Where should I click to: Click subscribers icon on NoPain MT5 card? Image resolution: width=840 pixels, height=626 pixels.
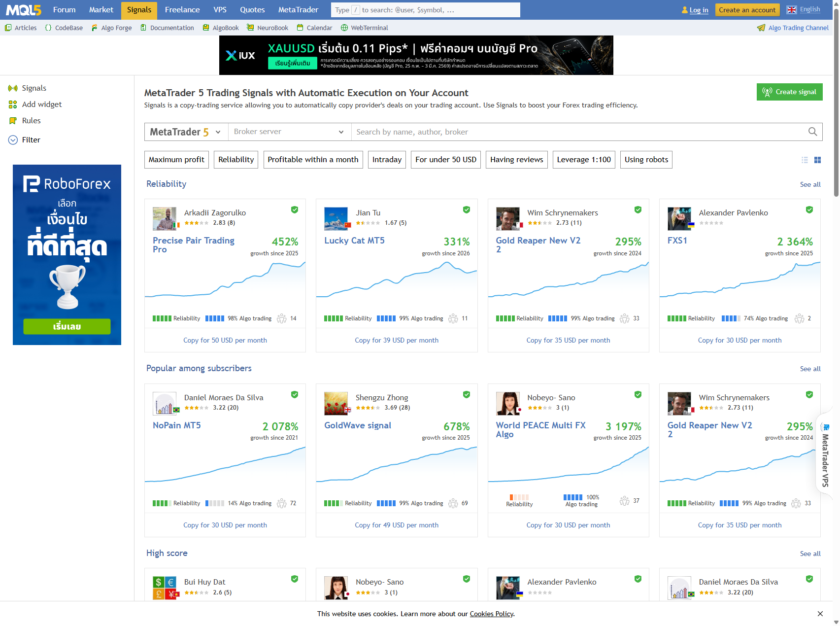[x=282, y=503]
